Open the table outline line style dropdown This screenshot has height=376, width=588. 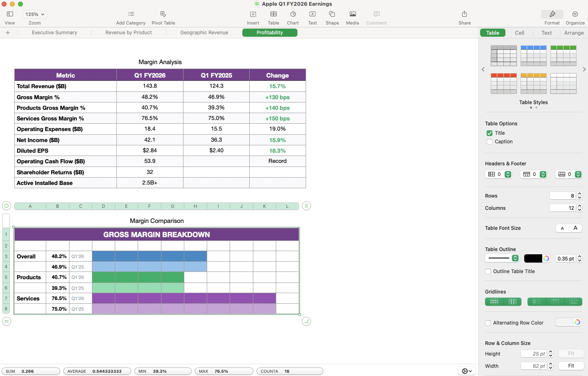(x=502, y=258)
